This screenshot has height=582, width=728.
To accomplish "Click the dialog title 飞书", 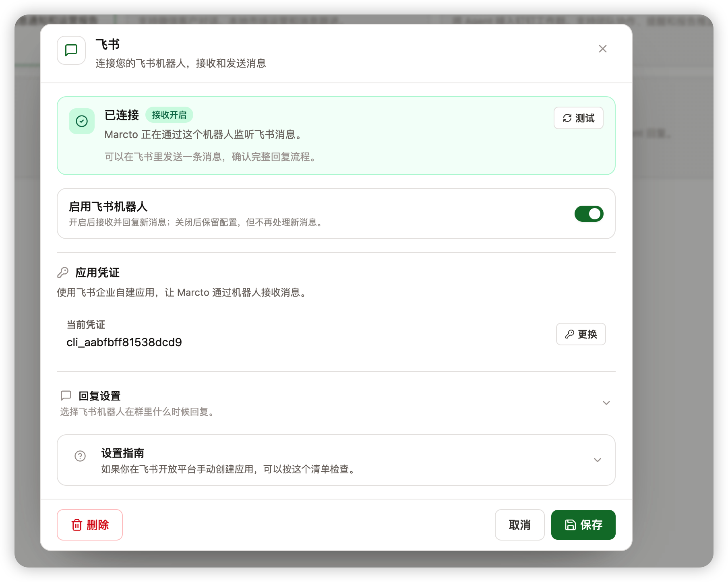I will [108, 44].
